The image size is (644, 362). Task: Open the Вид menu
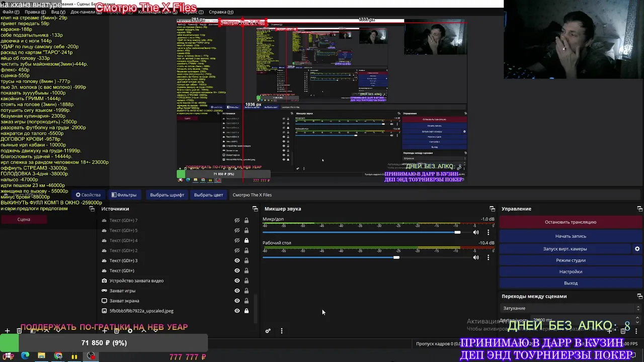[58, 12]
